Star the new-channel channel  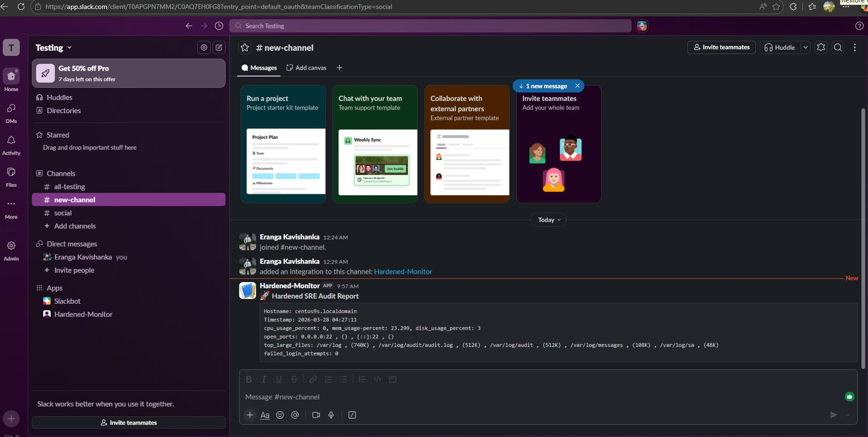[x=245, y=47]
